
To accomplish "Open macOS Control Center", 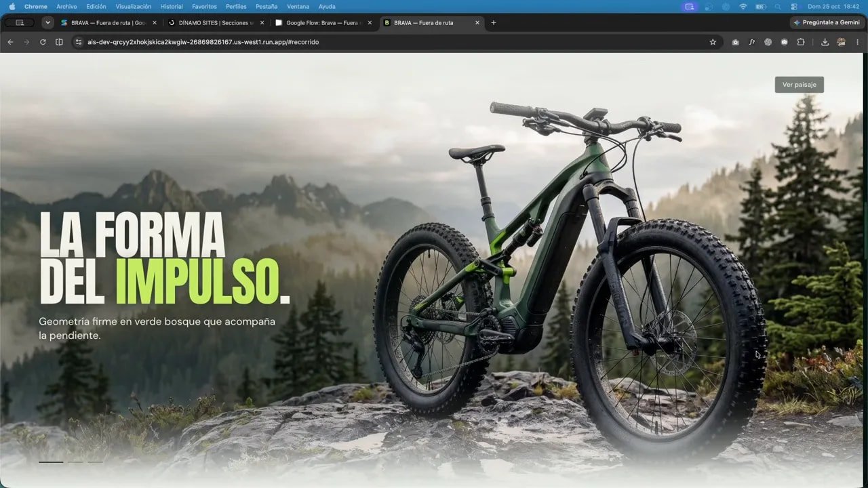I will tap(794, 6).
